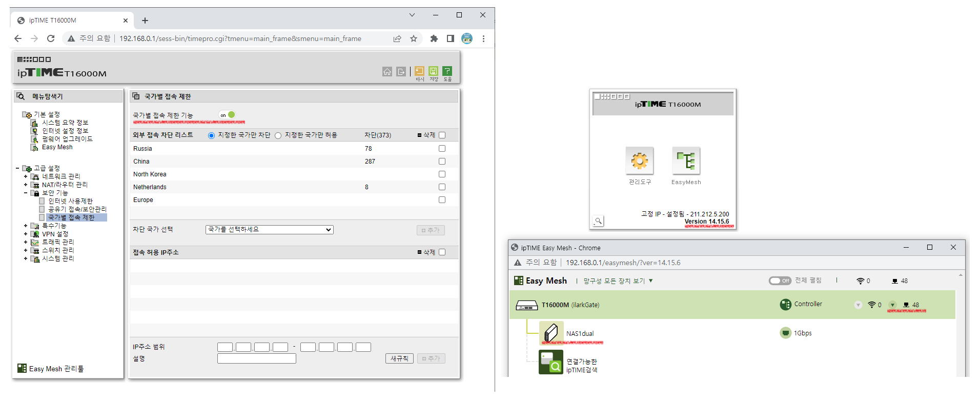Click the T16000M router device icon
Viewport: 980px width, 401px height.
(526, 306)
